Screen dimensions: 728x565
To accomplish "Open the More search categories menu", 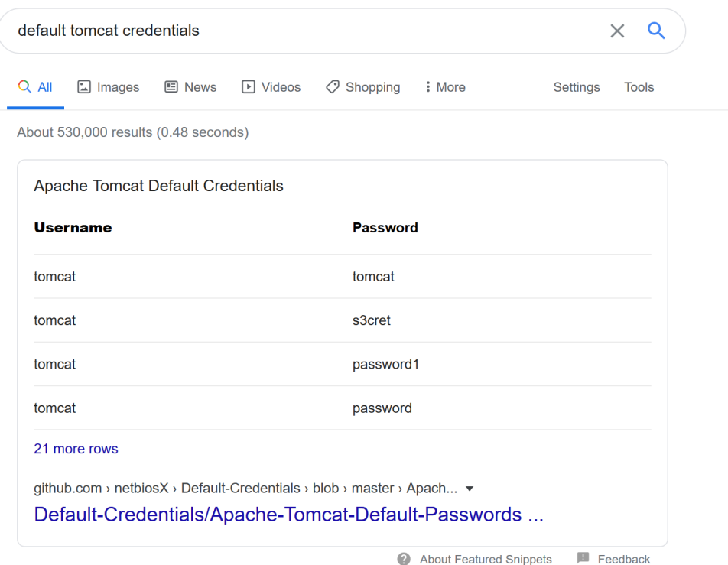I will pos(445,87).
